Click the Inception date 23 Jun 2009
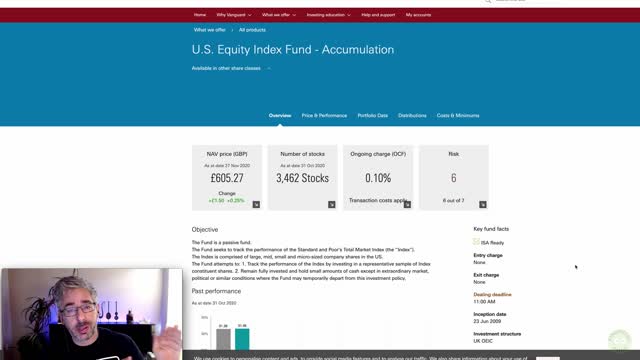This screenshot has height=360, width=640. coord(487,321)
